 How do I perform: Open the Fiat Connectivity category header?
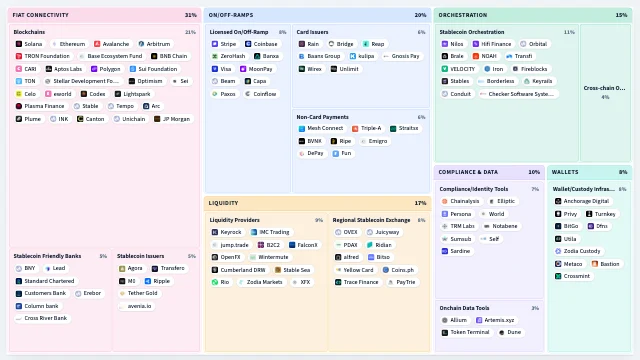(104, 15)
